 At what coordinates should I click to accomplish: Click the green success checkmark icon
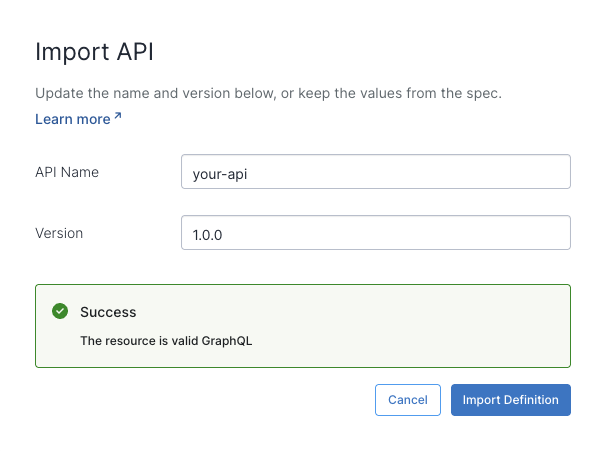tap(60, 312)
